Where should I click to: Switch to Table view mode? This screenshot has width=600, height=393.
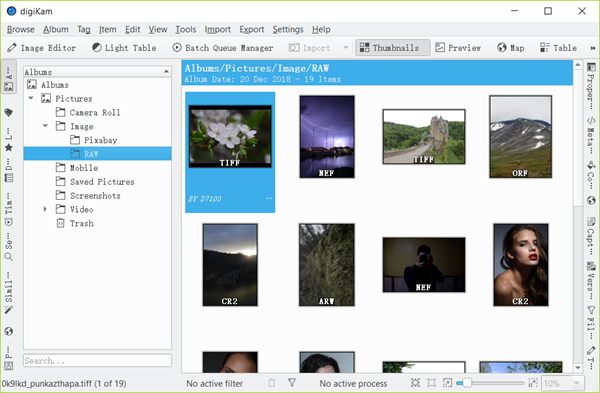tap(558, 48)
